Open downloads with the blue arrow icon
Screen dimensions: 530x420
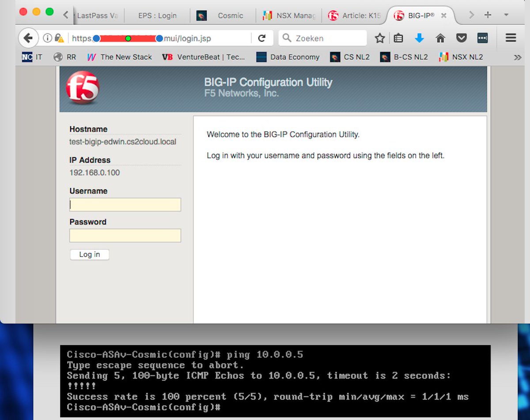[x=419, y=38]
